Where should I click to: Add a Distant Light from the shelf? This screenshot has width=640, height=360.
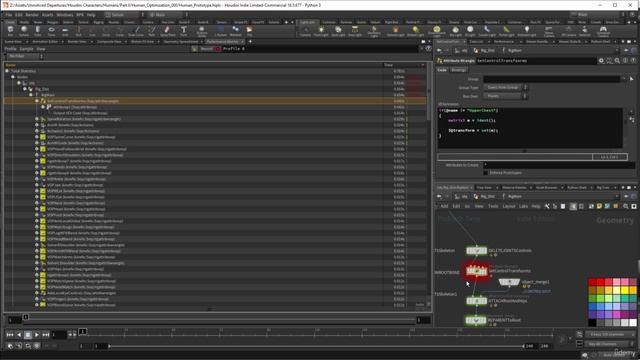[x=416, y=31]
